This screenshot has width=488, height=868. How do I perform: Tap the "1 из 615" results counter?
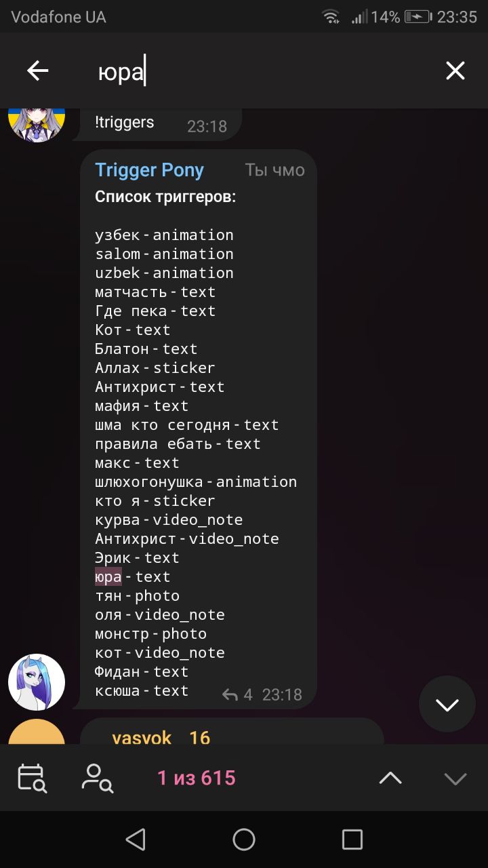coord(197,778)
